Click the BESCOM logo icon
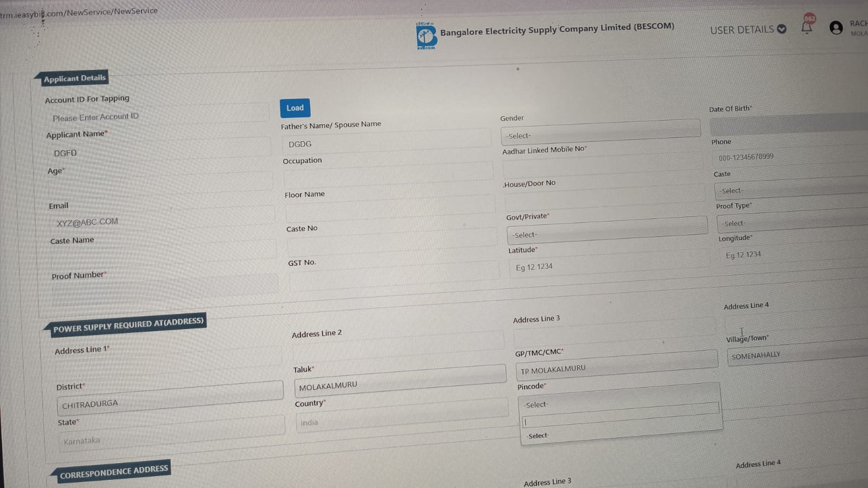The height and width of the screenshot is (488, 868). [x=426, y=36]
